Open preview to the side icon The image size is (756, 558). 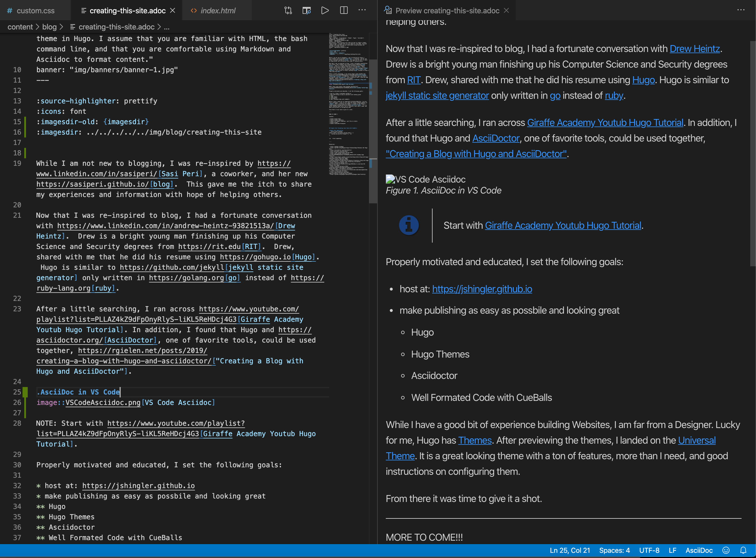[307, 10]
